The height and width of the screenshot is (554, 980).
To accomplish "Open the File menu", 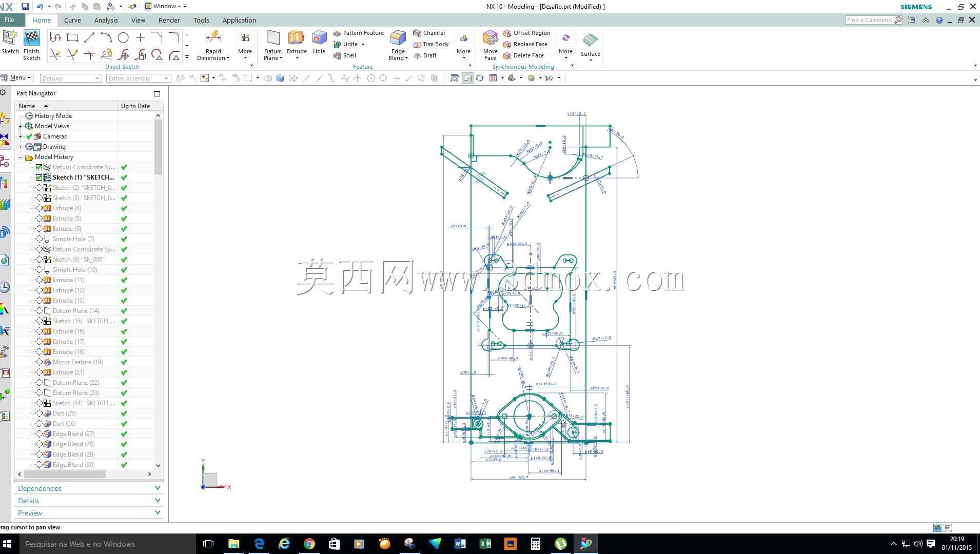I will coord(10,20).
